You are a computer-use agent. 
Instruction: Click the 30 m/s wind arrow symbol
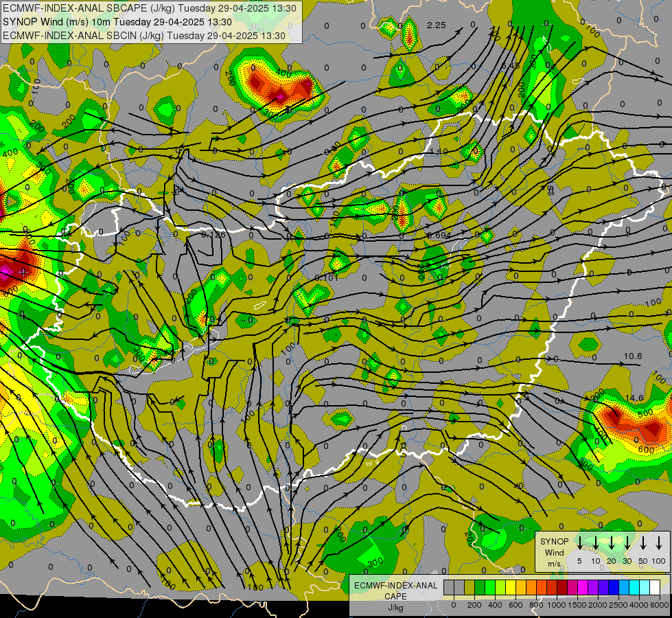point(627,543)
